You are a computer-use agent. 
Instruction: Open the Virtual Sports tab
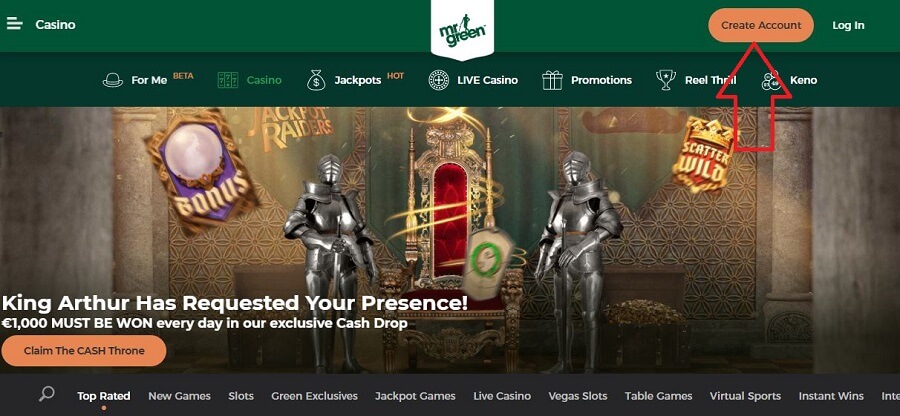745,396
